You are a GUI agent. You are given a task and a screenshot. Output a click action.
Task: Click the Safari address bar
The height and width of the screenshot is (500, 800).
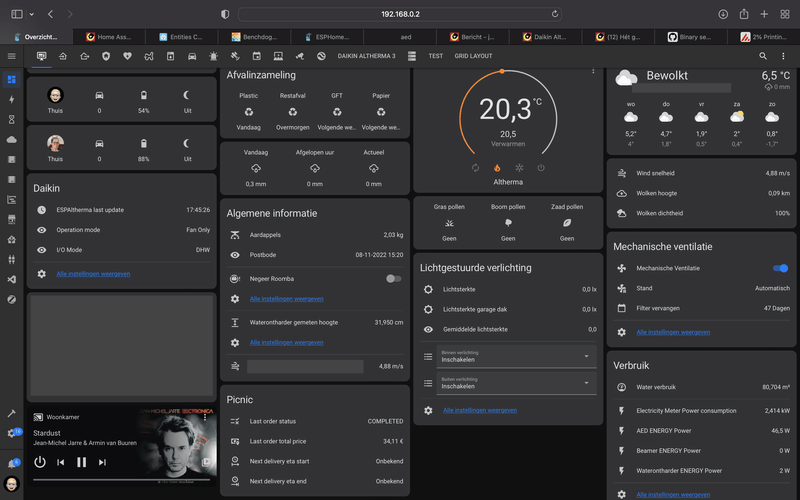pos(400,14)
